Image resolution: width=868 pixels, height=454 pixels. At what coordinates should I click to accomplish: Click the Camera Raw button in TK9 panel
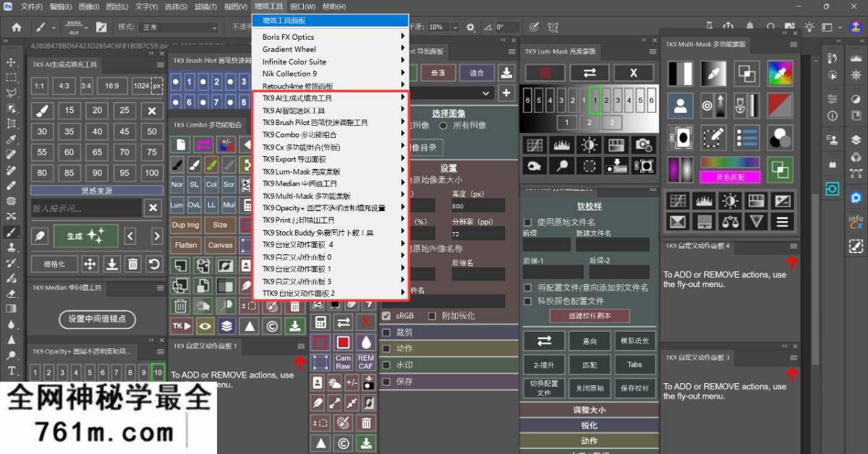[343, 362]
